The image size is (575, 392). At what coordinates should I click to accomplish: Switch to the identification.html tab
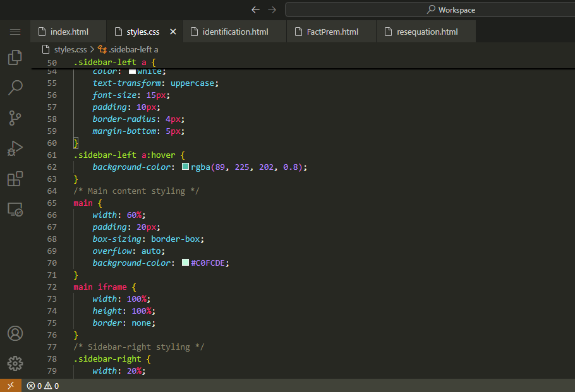point(235,32)
